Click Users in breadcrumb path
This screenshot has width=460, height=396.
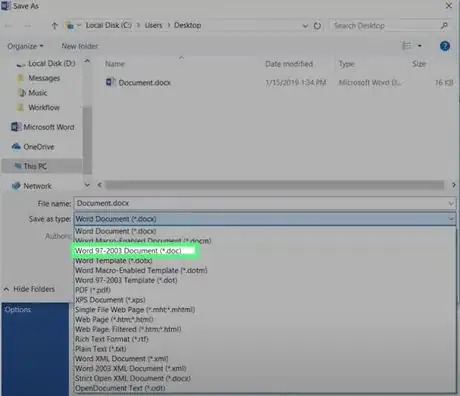(153, 25)
